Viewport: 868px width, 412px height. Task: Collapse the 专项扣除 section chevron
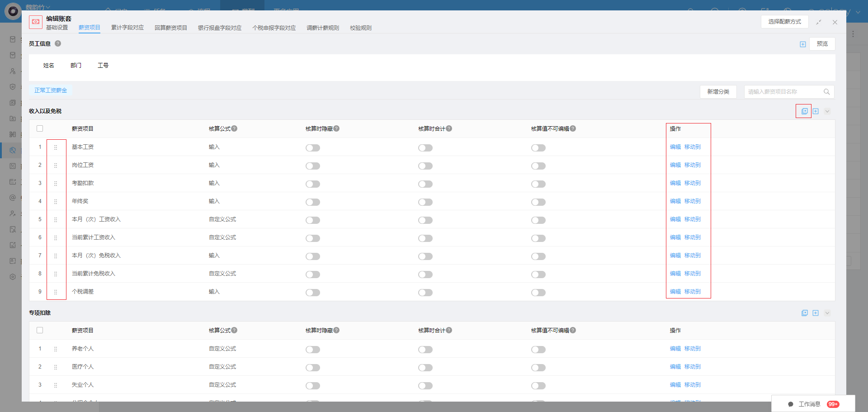tap(827, 313)
